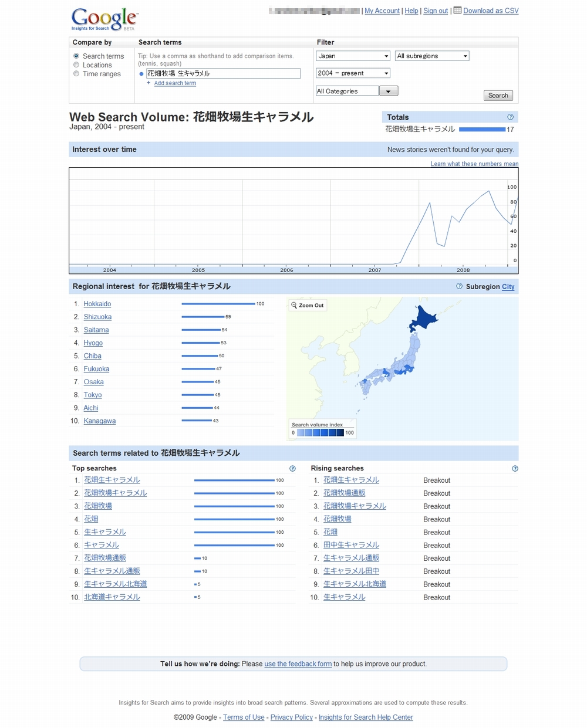Click the Zoom Out magnifier on map
The image size is (587, 728).
(x=294, y=305)
